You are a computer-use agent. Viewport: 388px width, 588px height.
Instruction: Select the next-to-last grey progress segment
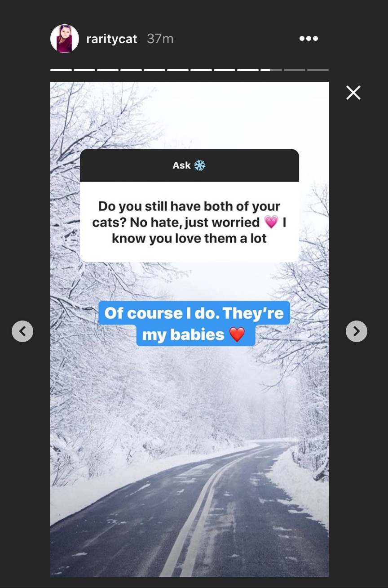tap(295, 70)
